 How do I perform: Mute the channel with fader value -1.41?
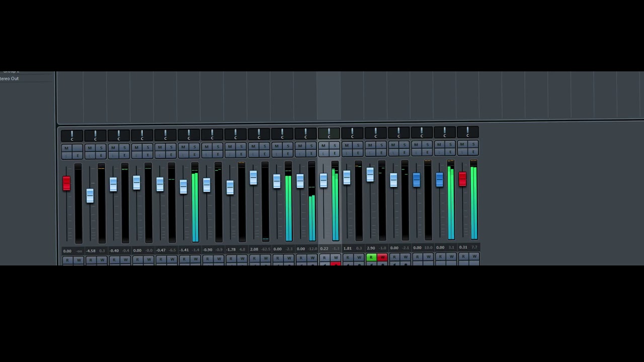[183, 147]
